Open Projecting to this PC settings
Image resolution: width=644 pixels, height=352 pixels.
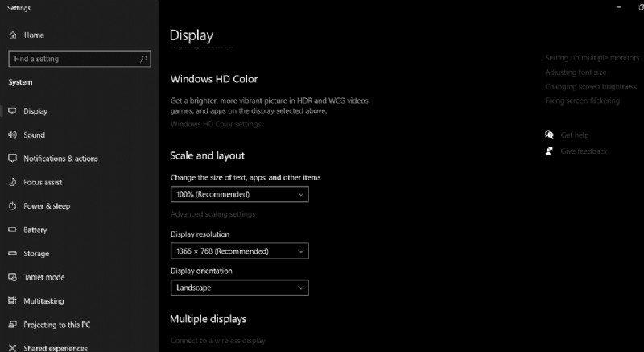pos(56,325)
